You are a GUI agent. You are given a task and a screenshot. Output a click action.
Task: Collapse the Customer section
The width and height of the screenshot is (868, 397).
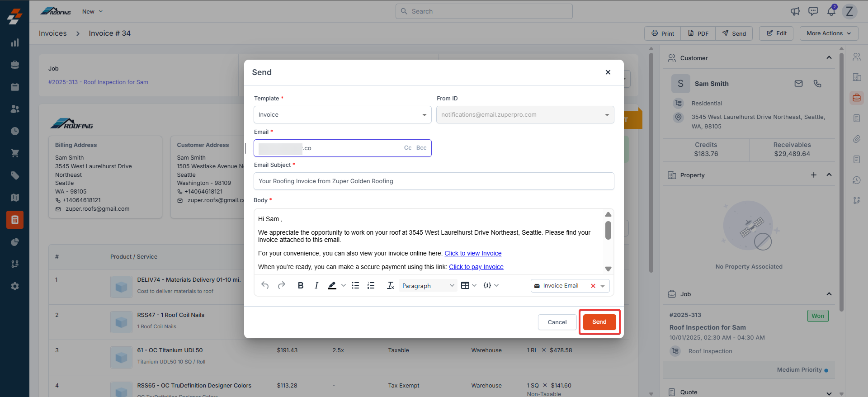coord(829,57)
